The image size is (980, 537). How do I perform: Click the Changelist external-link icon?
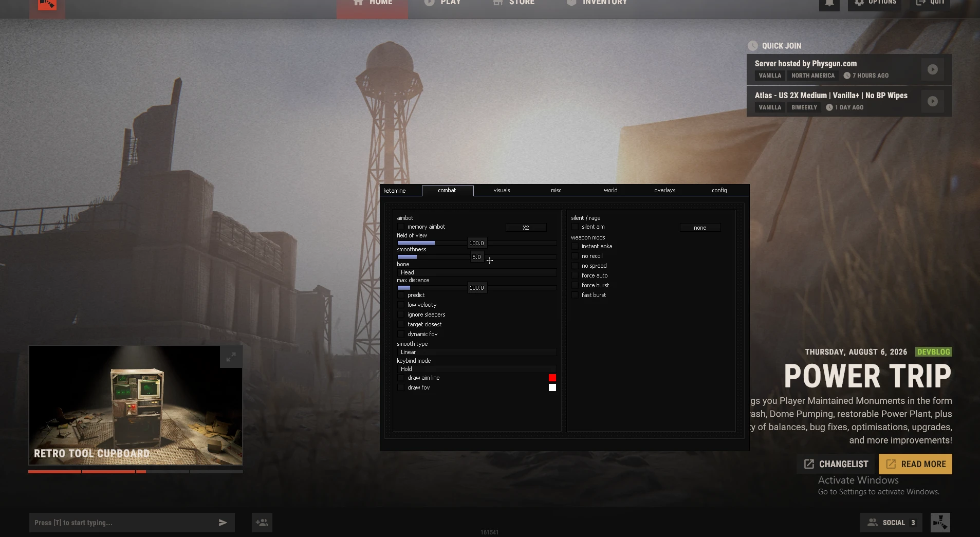tap(809, 464)
